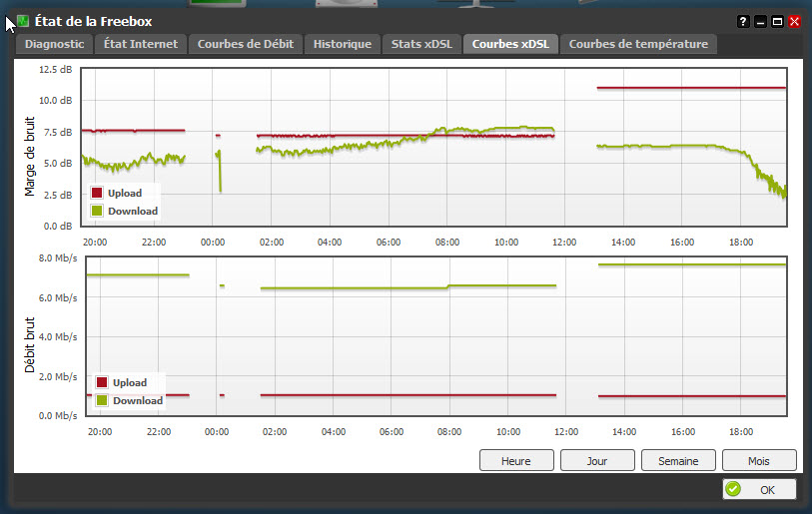Display curves for the Jour period
Screen dimensions: 812x514
(x=597, y=461)
